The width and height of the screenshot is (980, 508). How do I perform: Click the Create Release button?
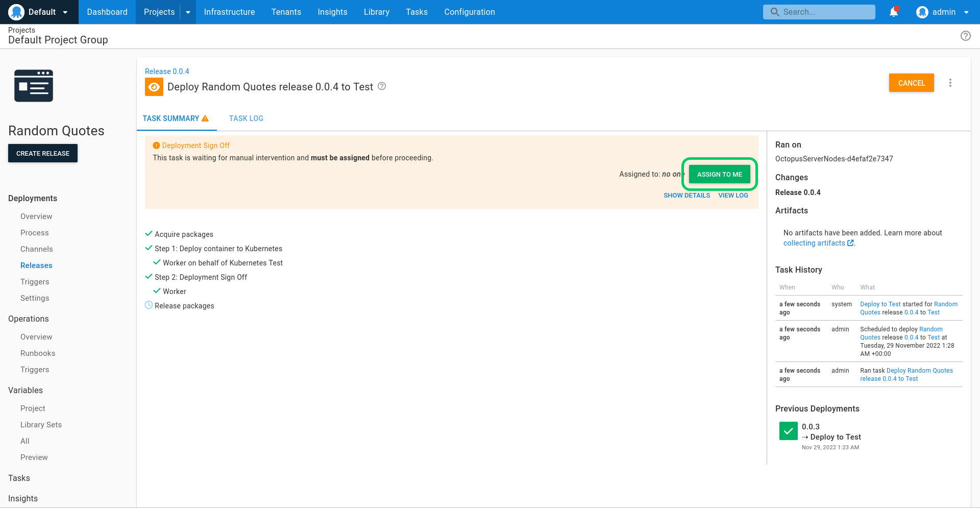(x=43, y=153)
